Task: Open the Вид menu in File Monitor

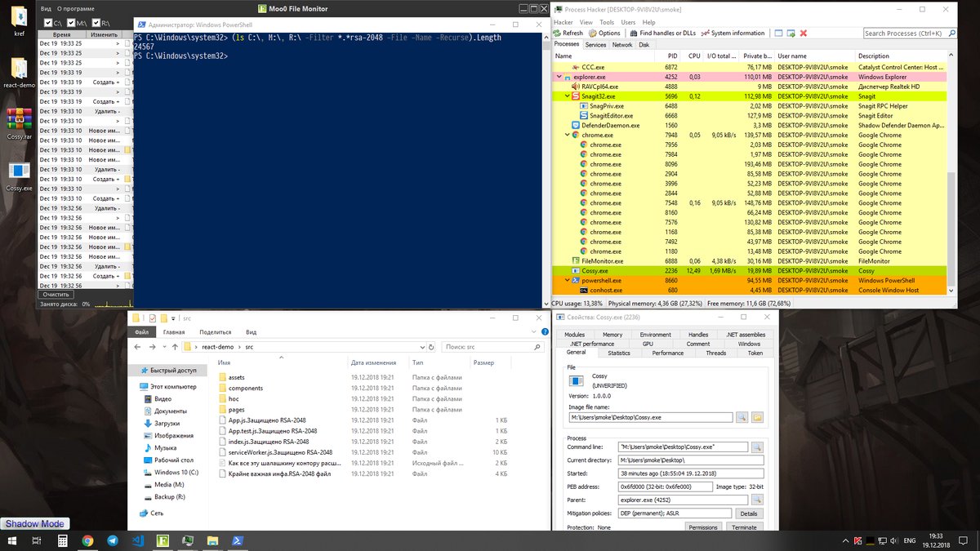Action: (x=46, y=9)
